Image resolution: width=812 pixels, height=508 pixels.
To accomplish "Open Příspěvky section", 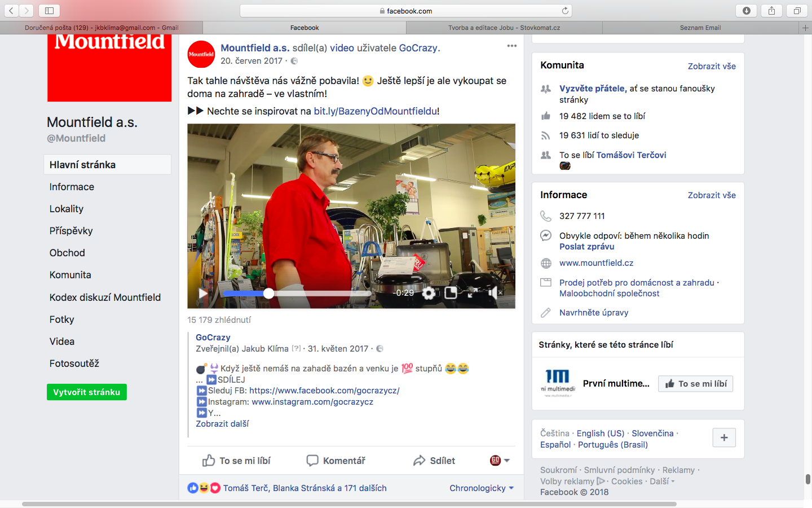I will click(x=71, y=231).
